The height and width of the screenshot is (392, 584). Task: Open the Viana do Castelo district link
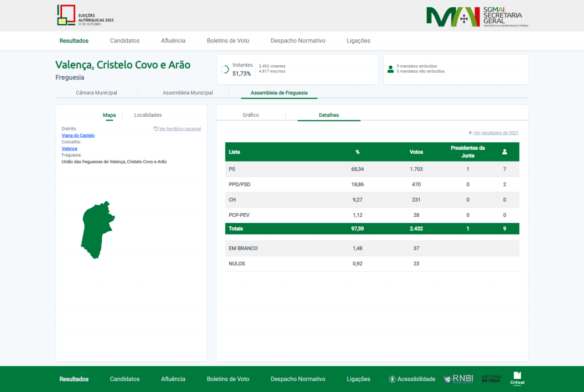pyautogui.click(x=78, y=136)
